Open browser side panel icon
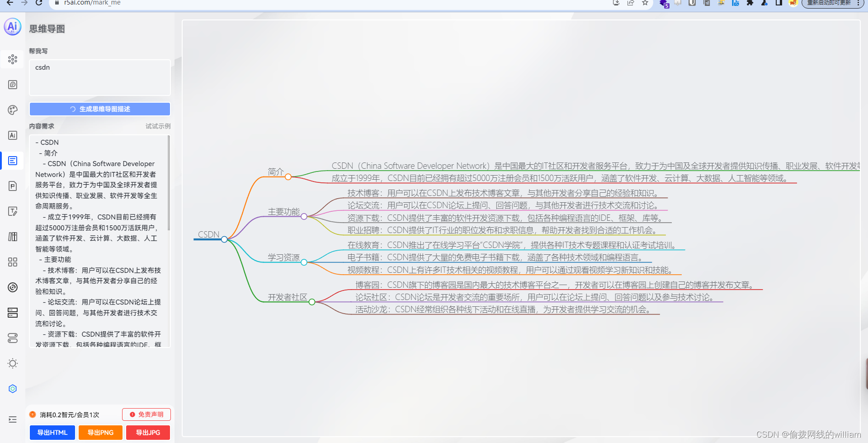 (x=779, y=3)
